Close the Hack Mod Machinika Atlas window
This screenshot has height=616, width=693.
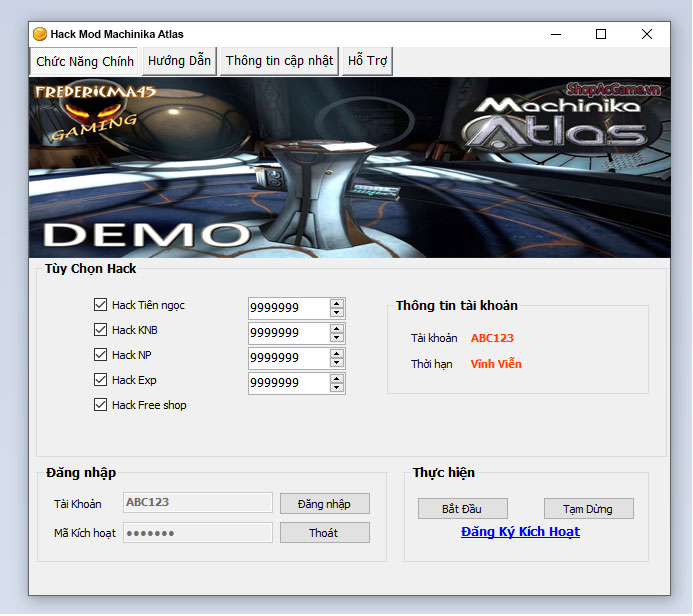(x=647, y=34)
